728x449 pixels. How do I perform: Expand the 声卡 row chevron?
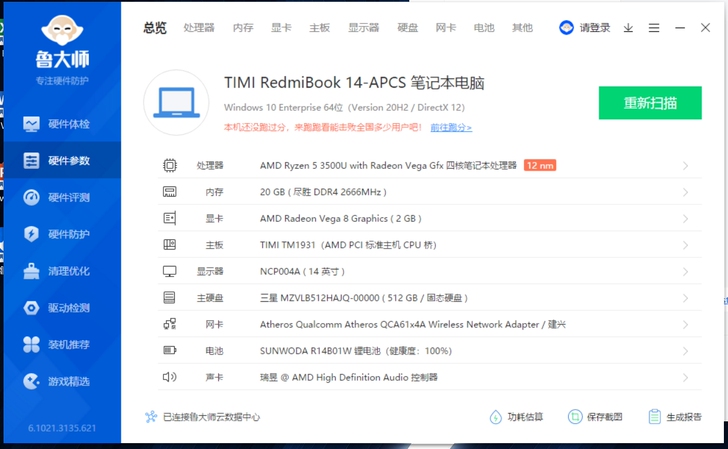685,377
